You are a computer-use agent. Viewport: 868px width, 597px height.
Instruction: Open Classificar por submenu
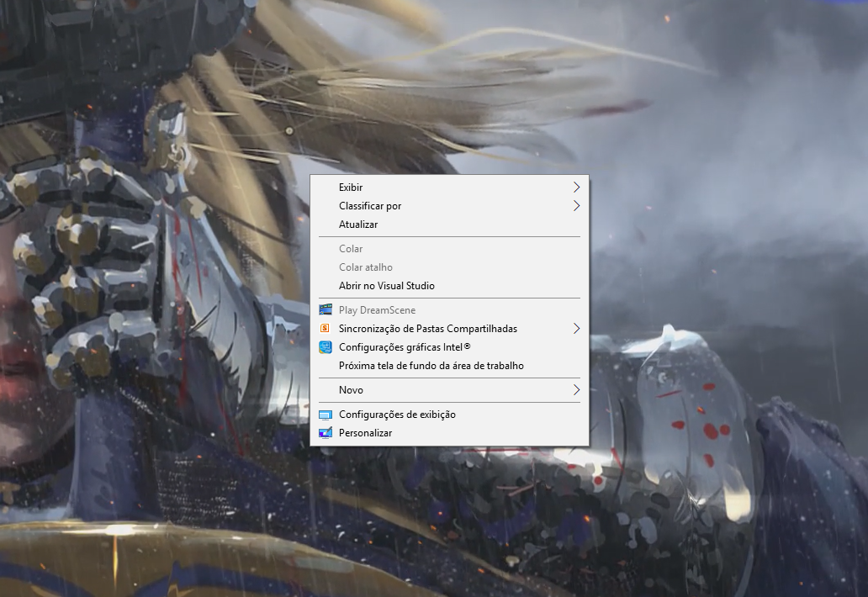pyautogui.click(x=449, y=206)
